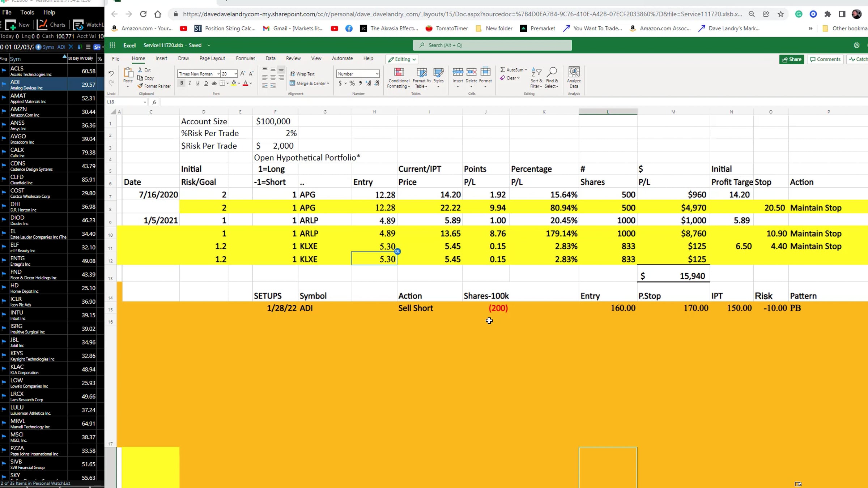
Task: Expand the Merge & Center options
Action: tap(328, 84)
